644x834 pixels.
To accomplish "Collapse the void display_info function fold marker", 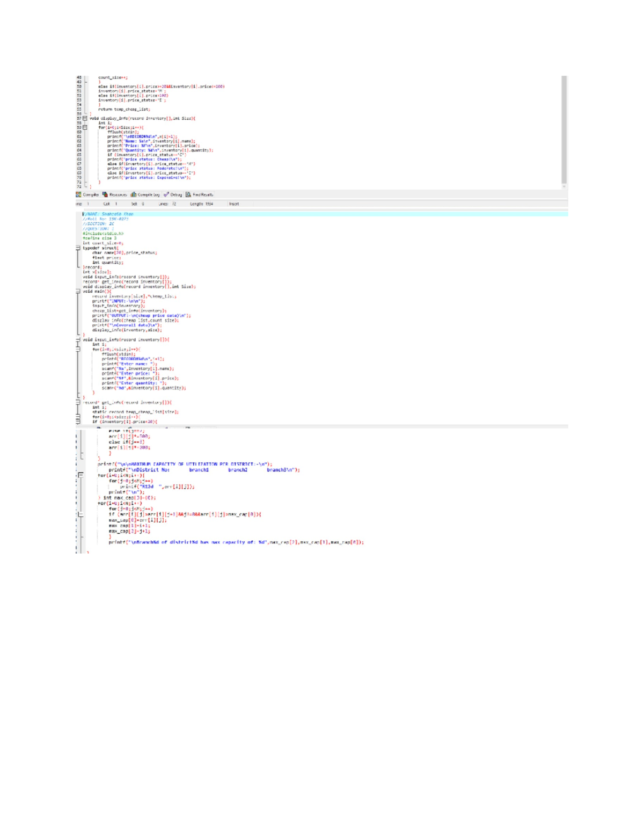I will point(85,118).
